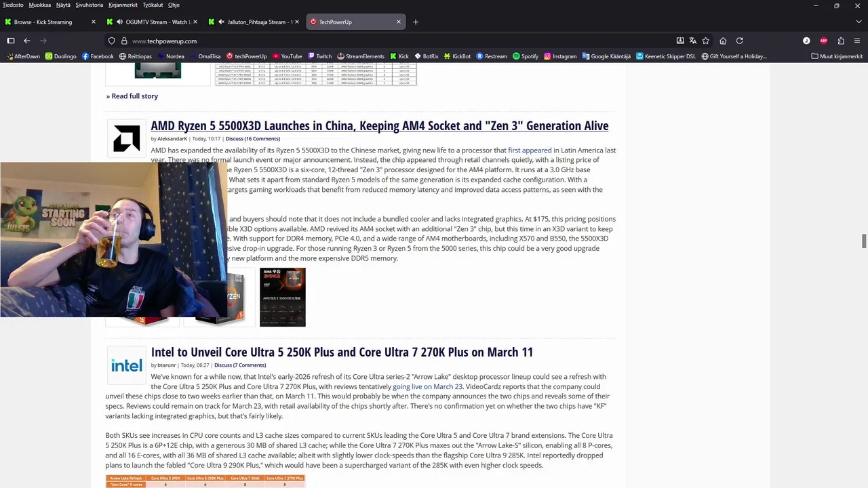Open the YouTube bookmark
This screenshot has width=868, height=488.
[x=288, y=56]
